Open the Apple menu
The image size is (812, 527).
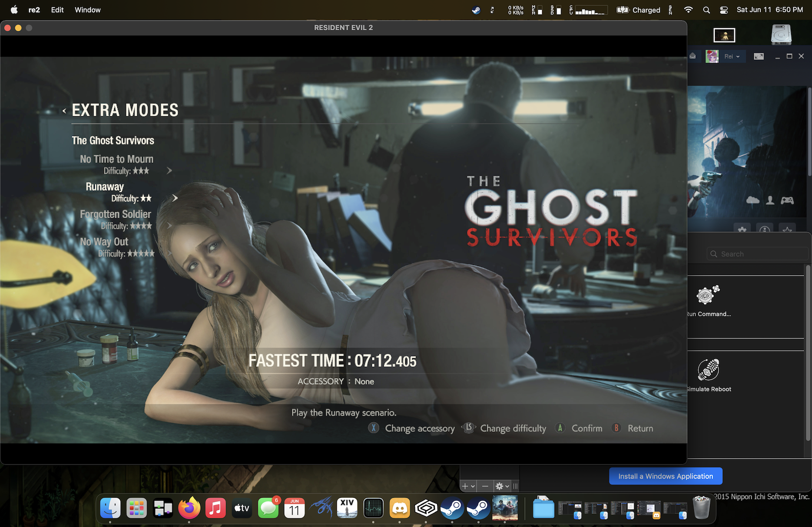[14, 10]
